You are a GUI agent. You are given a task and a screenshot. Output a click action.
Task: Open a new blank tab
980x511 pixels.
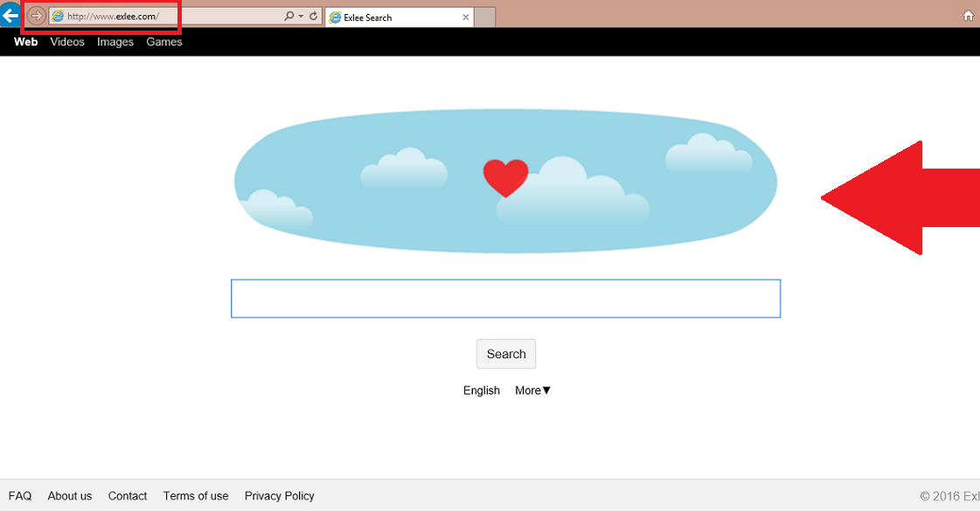pos(485,17)
